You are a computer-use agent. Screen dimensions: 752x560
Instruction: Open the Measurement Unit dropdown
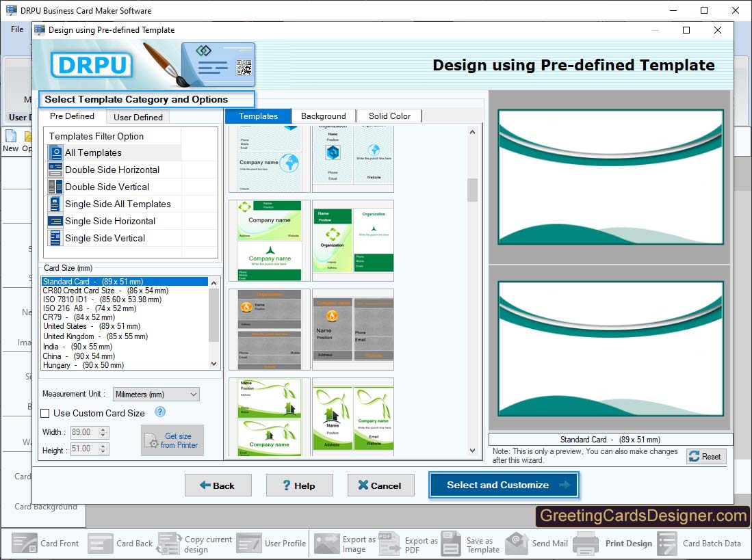[156, 395]
